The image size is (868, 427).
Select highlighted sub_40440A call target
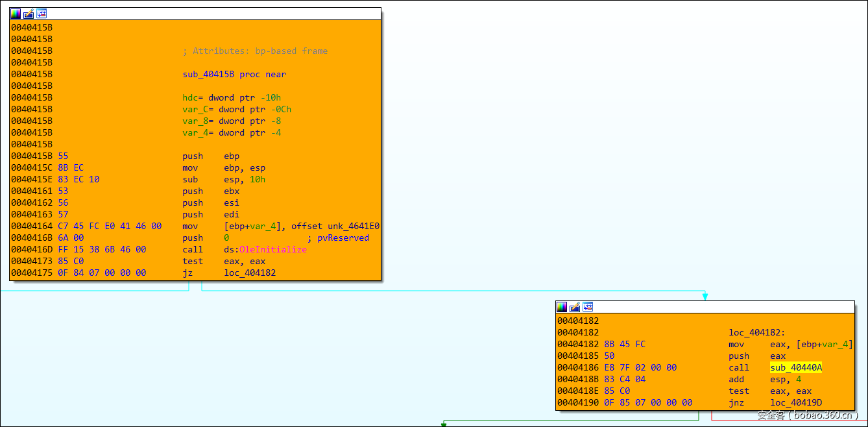coord(796,368)
